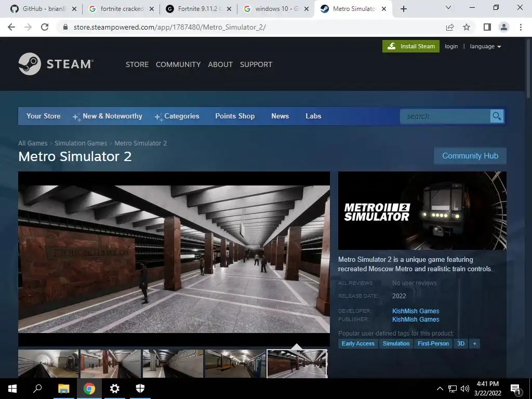The height and width of the screenshot is (399, 532).
Task: Click the browser forward arrow
Action: [x=28, y=27]
